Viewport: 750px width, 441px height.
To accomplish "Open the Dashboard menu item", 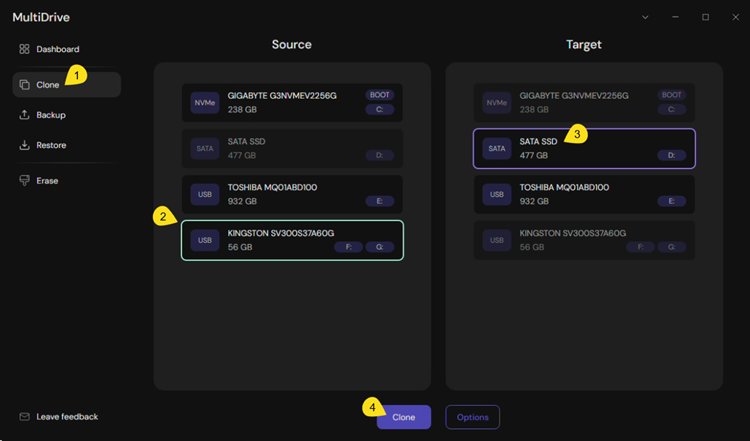I will pos(57,49).
